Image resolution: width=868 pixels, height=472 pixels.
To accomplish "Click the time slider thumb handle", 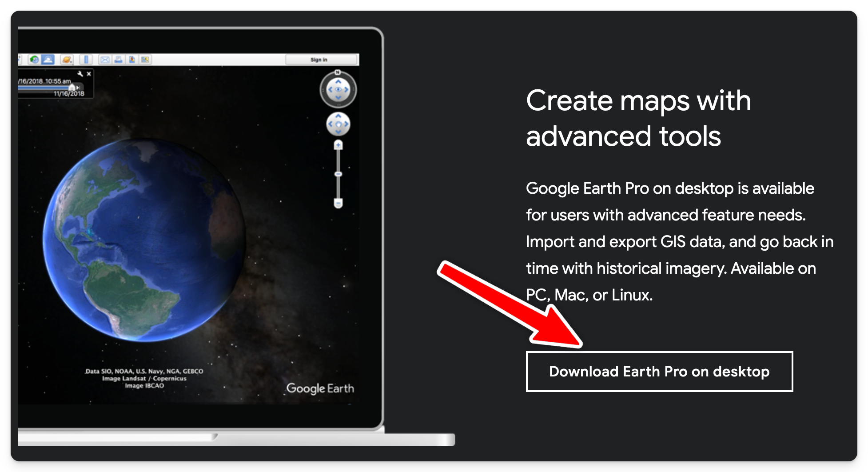I will coord(72,88).
